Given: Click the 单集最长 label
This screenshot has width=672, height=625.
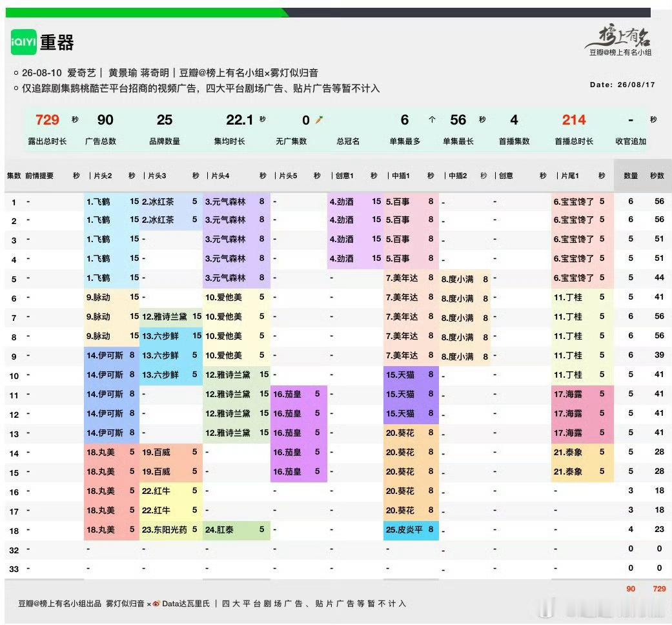Looking at the screenshot, I should coord(458,141).
